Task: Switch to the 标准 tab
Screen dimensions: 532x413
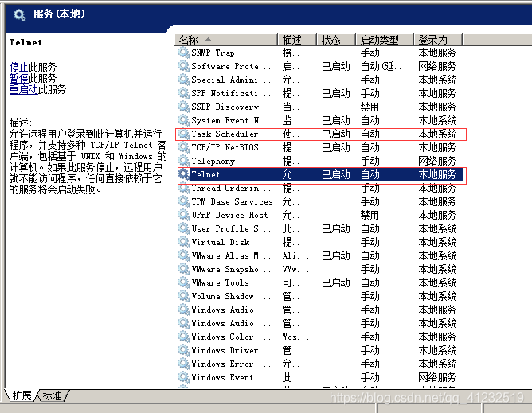Action: coord(52,395)
